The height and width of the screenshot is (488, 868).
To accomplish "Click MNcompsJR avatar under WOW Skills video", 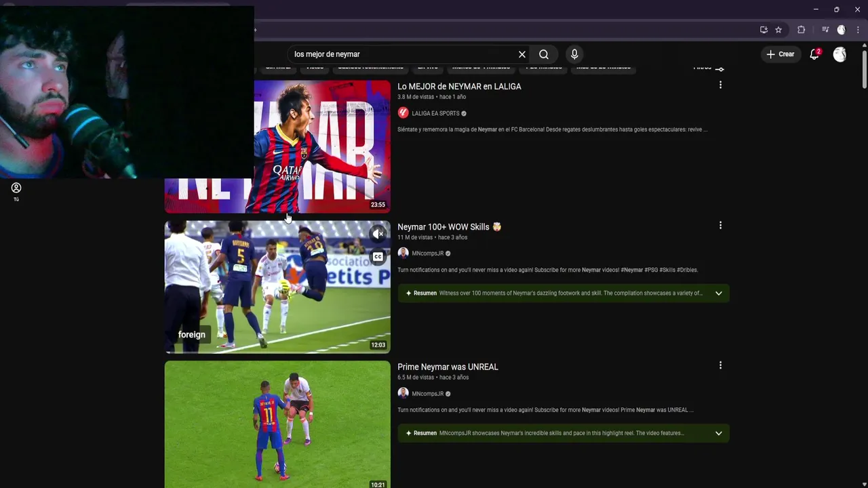I will coord(403,253).
